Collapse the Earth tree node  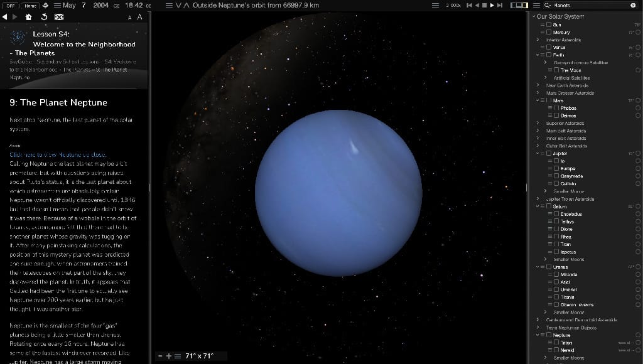point(538,55)
